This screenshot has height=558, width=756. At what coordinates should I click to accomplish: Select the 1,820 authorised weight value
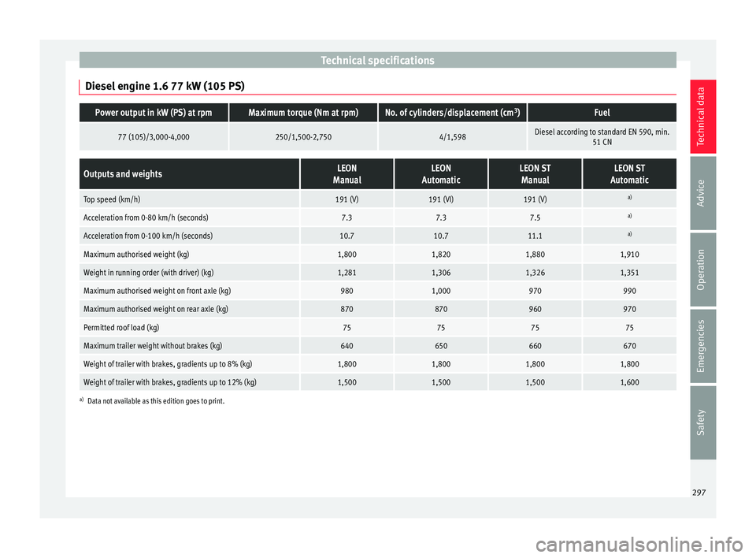pos(441,255)
